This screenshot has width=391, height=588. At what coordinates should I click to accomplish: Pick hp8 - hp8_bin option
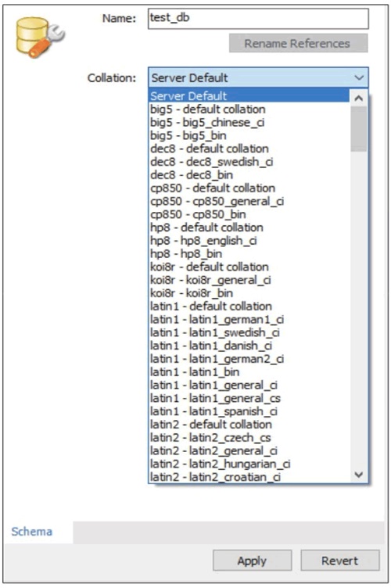point(249,253)
